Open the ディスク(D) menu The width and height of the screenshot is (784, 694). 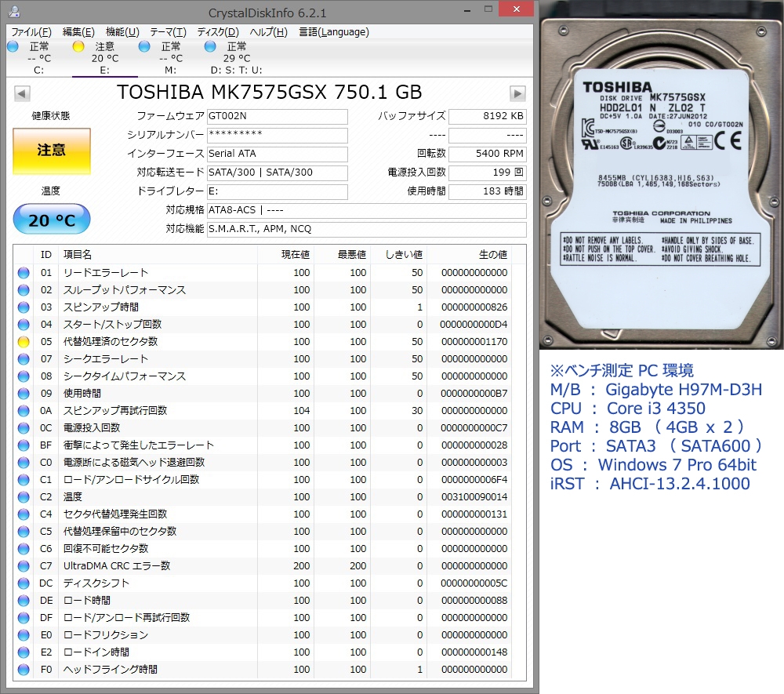tap(217, 32)
